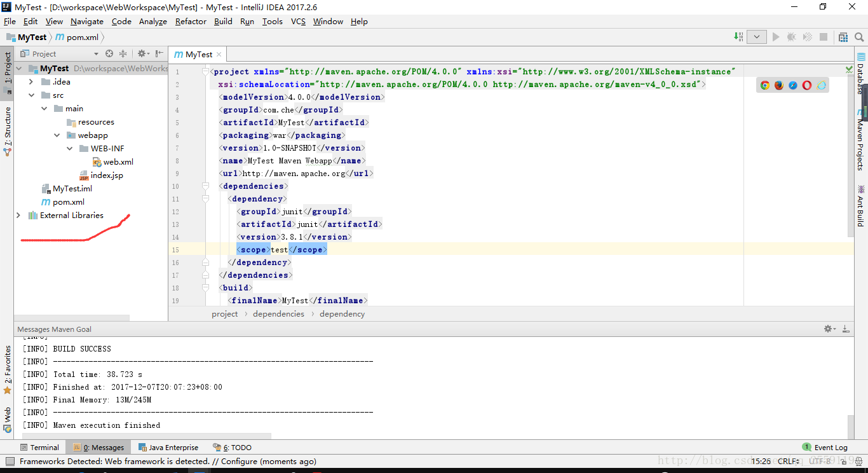
Task: Open the run configuration dropdown
Action: pyautogui.click(x=756, y=37)
